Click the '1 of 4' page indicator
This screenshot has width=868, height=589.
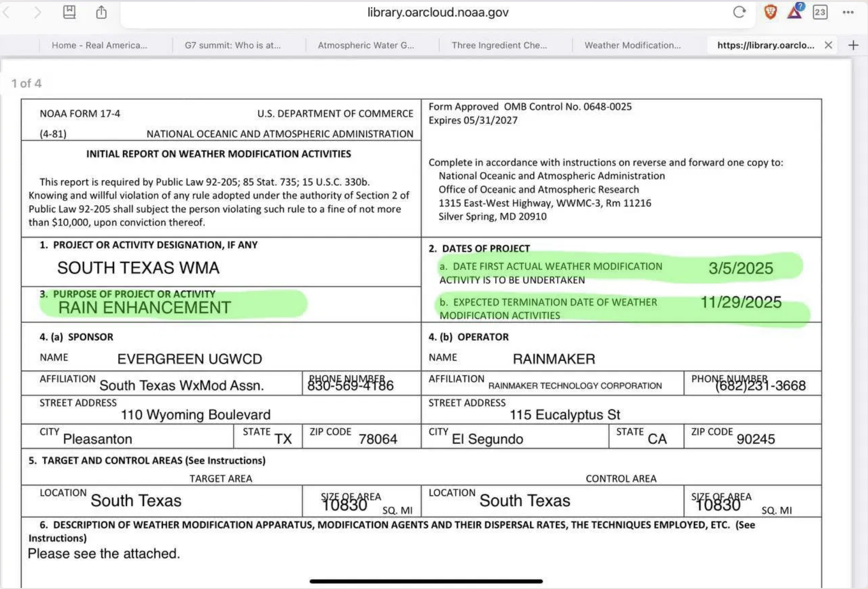pos(26,83)
